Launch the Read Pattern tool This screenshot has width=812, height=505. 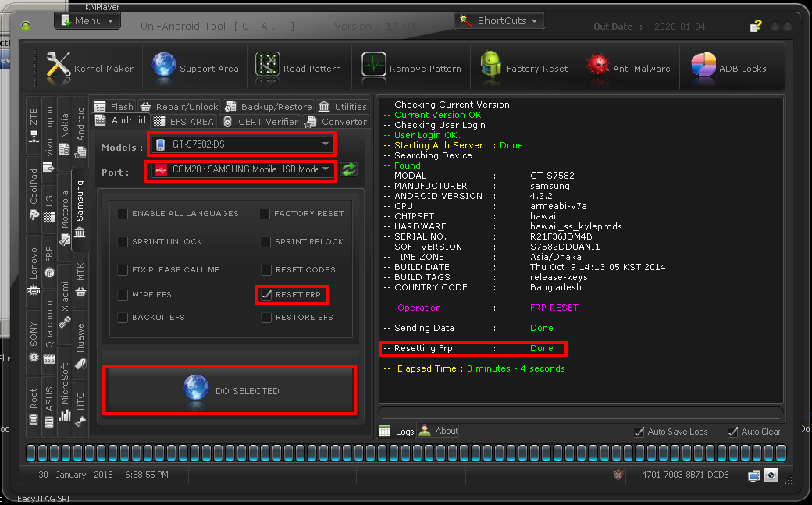[x=297, y=68]
